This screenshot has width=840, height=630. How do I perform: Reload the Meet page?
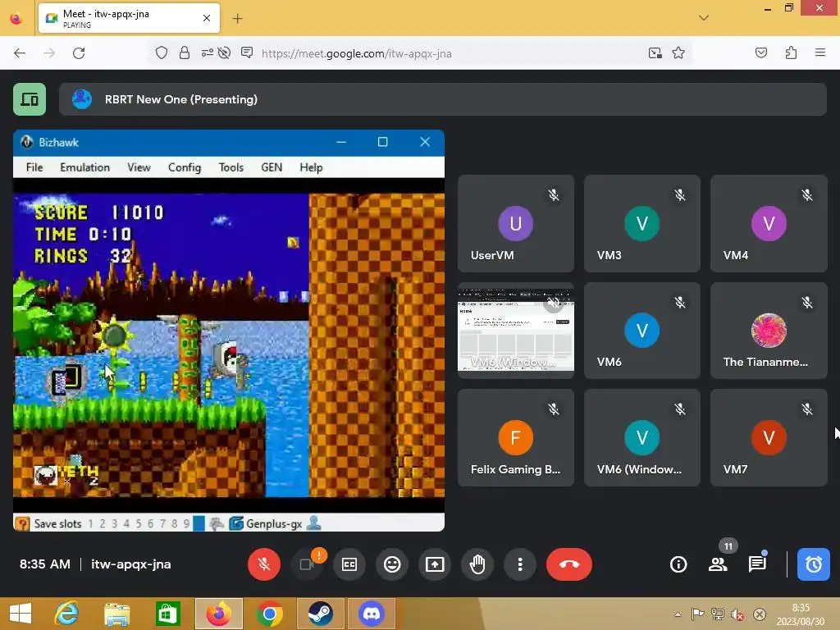tap(79, 53)
